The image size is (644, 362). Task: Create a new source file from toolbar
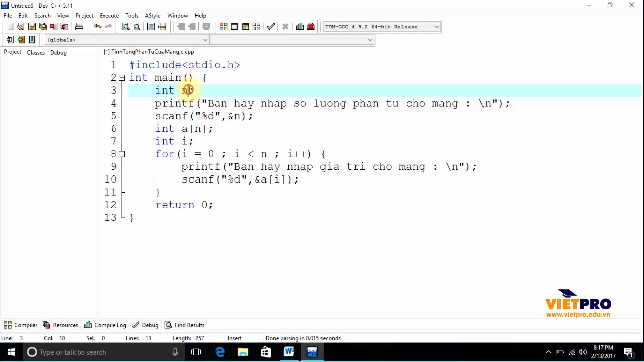(x=10, y=27)
